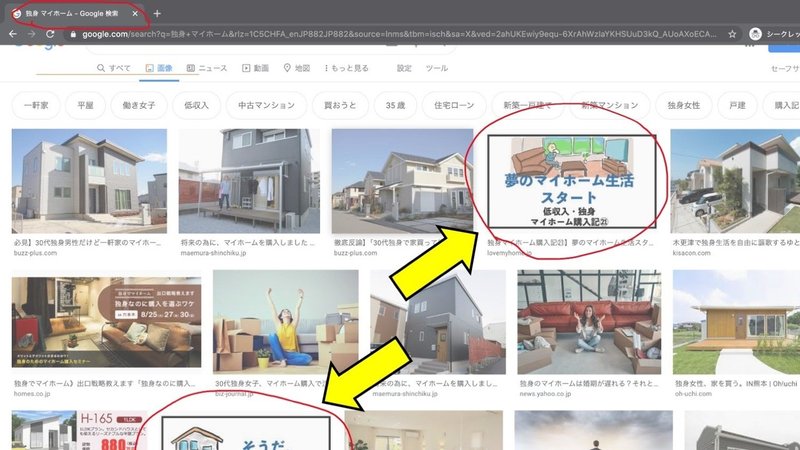Switch to the ニュース search tab
This screenshot has height=450, width=800.
207,68
